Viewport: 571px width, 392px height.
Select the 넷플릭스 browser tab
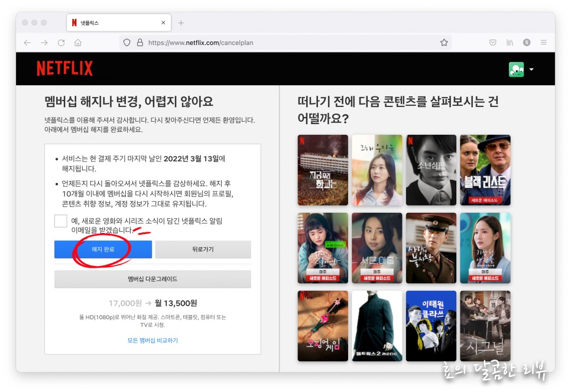tap(119, 22)
